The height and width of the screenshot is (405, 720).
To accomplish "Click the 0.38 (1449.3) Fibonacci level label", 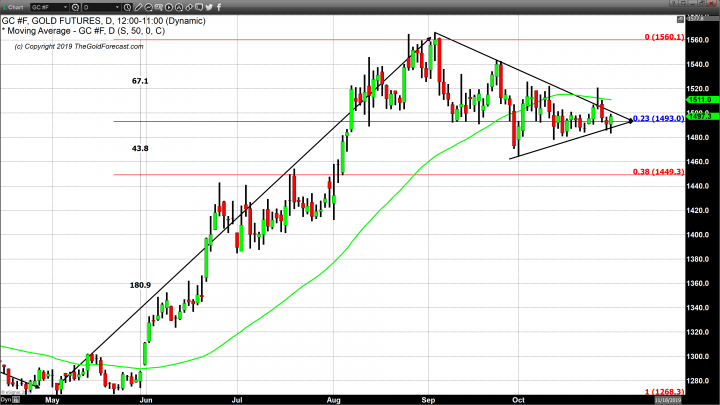I will point(658,171).
